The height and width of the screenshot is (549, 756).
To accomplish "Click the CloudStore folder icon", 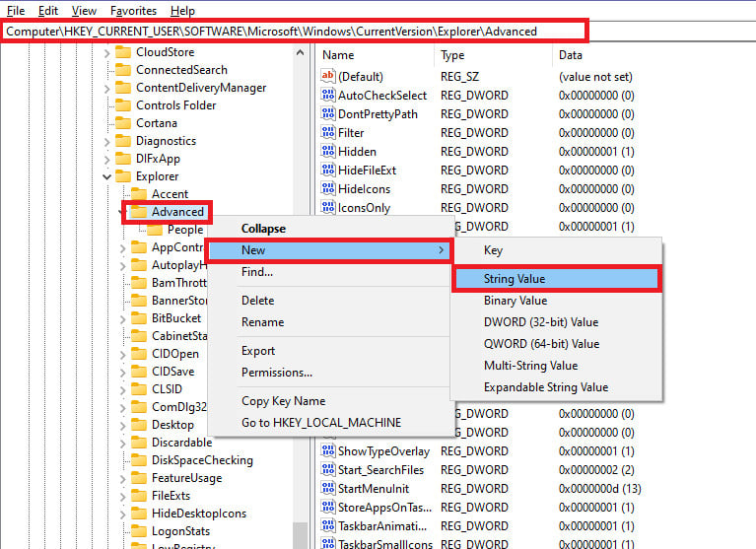I will click(123, 52).
